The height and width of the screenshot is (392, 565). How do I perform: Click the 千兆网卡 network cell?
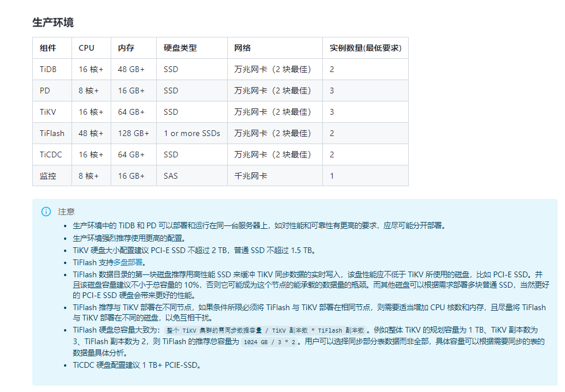point(275,176)
